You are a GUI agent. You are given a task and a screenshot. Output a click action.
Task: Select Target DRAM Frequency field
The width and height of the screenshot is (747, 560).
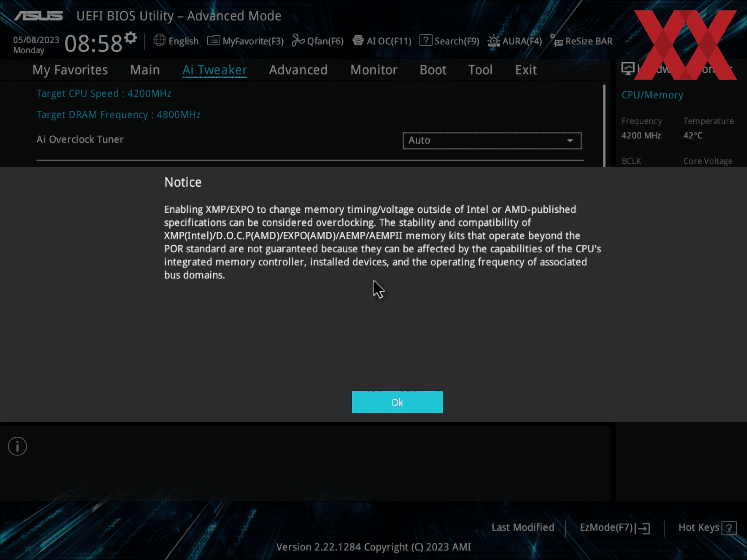coord(117,115)
